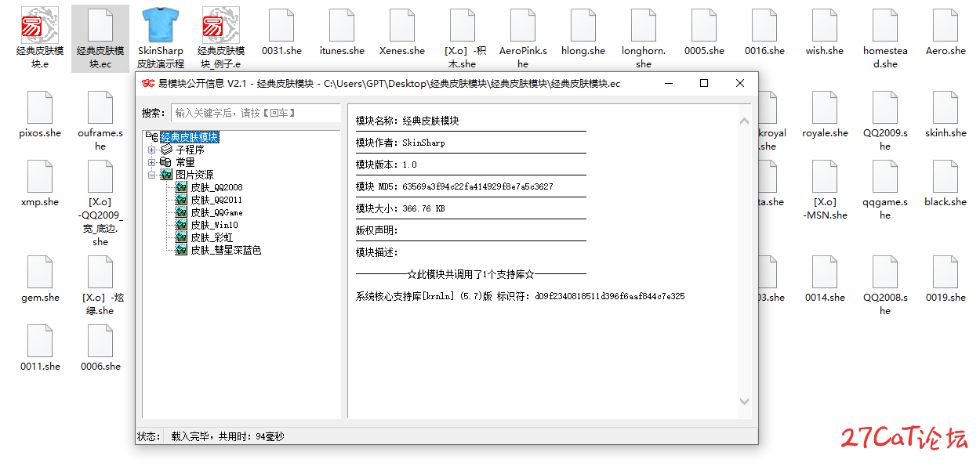Screen dimensions: 980x470
Task: Expand the 常量 tree node
Action: coord(151,162)
